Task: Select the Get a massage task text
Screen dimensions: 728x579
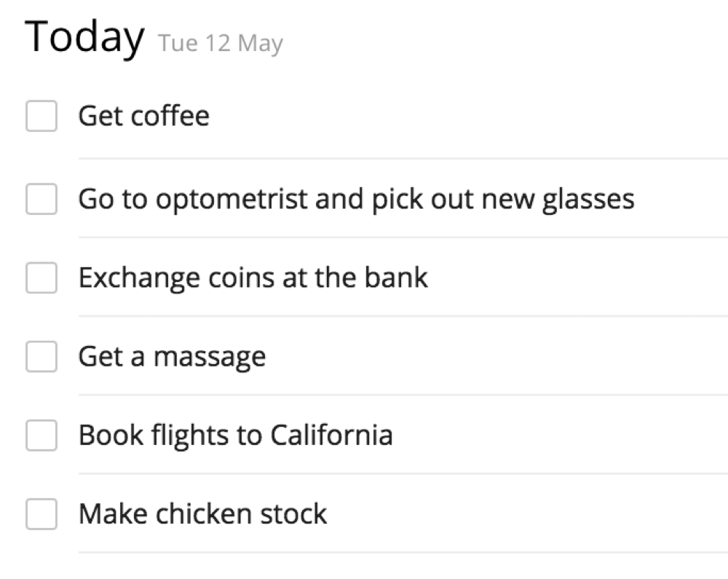Action: 173,358
